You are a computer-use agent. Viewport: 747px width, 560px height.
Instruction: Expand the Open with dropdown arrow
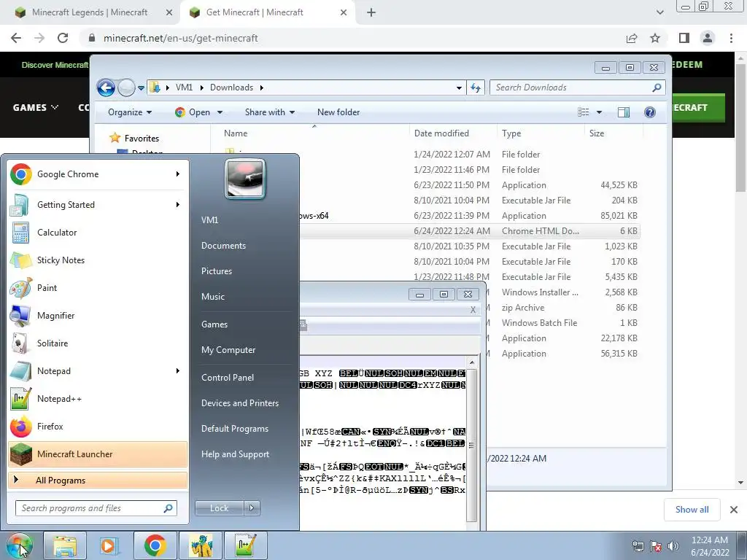220,112
